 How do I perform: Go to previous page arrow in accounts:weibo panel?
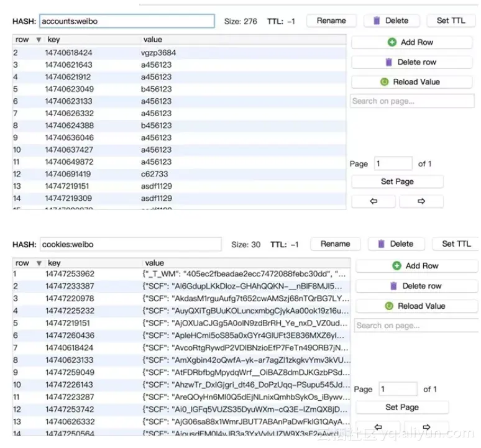373,201
